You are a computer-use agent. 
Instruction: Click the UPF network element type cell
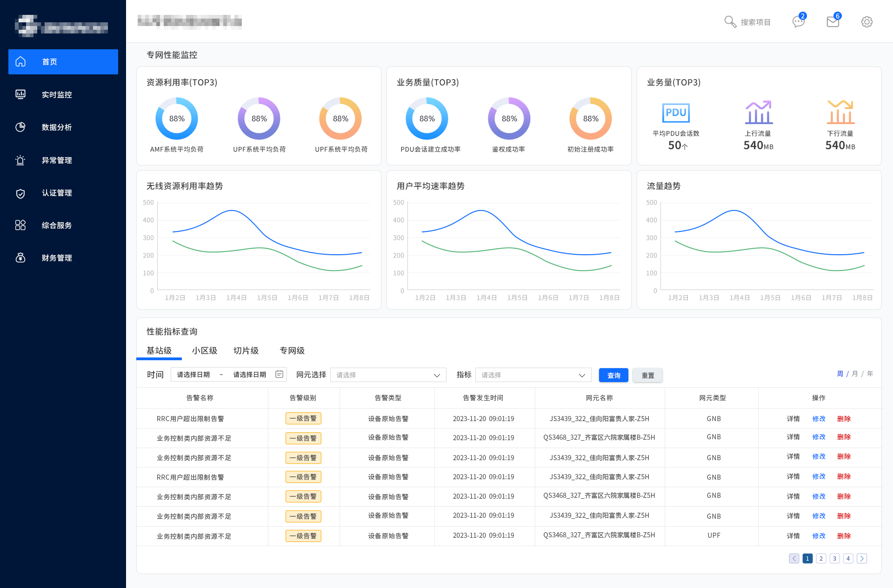tap(714, 535)
